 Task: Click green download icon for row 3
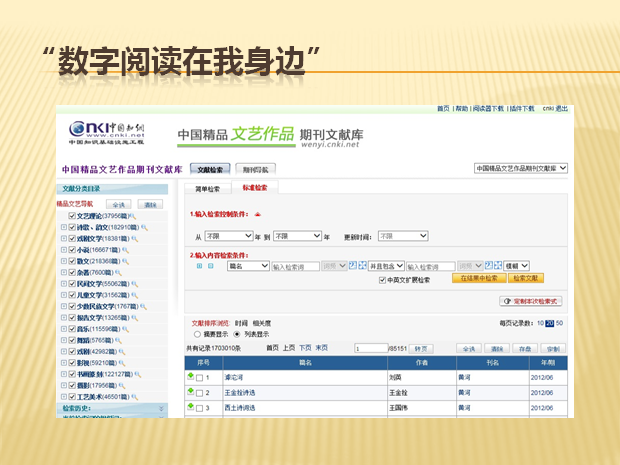pyautogui.click(x=191, y=406)
